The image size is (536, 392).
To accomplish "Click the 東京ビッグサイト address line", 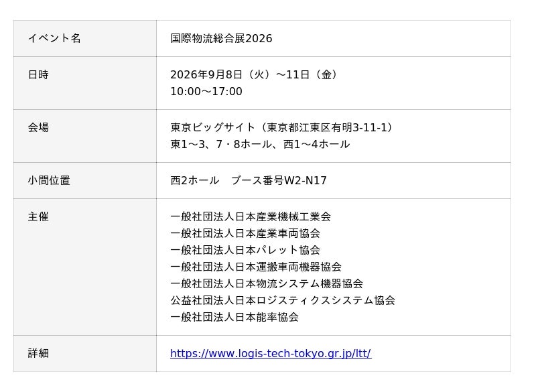I will click(x=282, y=127).
